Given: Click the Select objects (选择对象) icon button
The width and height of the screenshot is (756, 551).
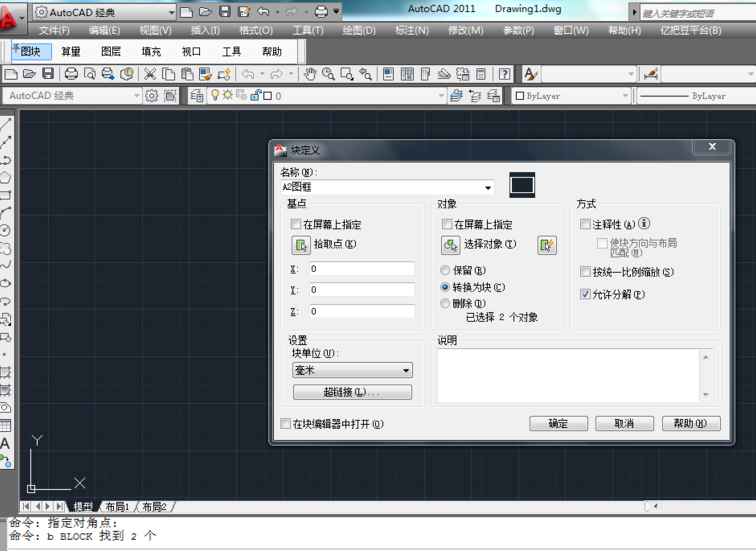Looking at the screenshot, I should pos(451,245).
